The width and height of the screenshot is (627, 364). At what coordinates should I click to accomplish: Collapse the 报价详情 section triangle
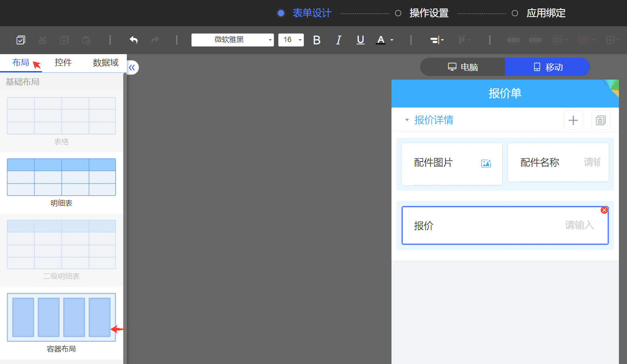coord(407,120)
